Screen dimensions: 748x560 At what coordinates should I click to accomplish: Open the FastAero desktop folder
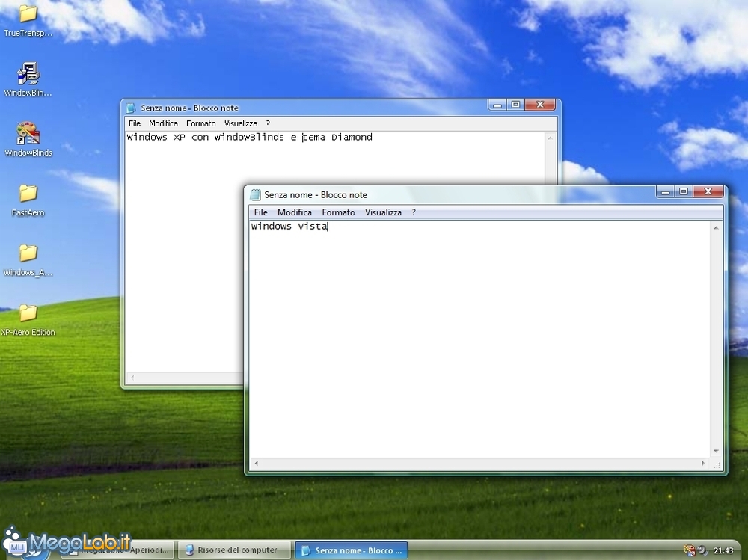tap(28, 200)
